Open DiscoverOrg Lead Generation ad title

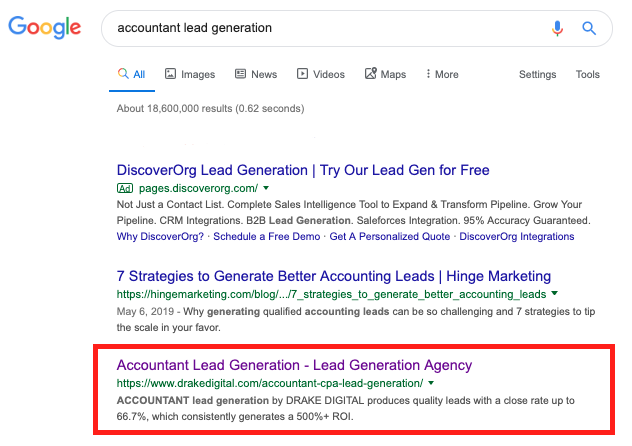[x=303, y=170]
